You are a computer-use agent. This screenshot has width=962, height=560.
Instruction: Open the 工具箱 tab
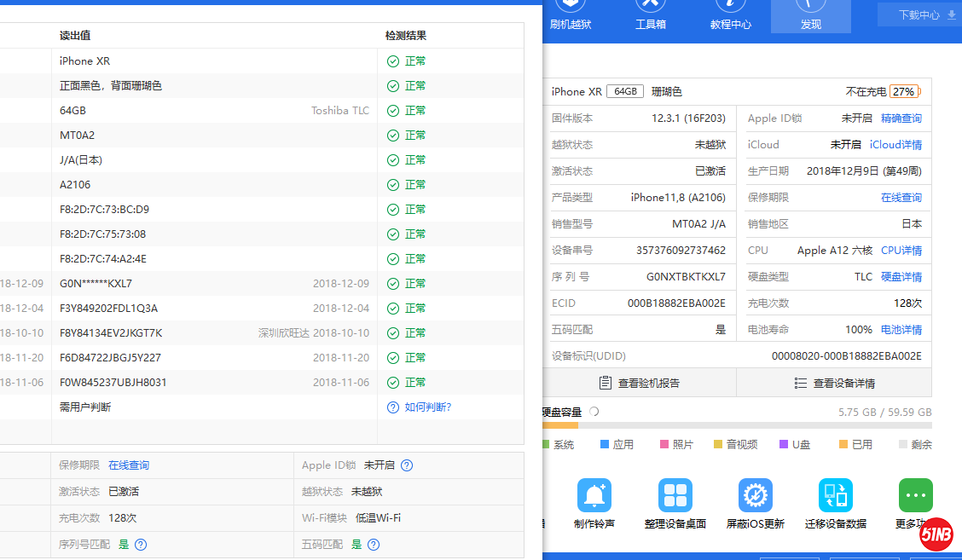click(x=651, y=16)
